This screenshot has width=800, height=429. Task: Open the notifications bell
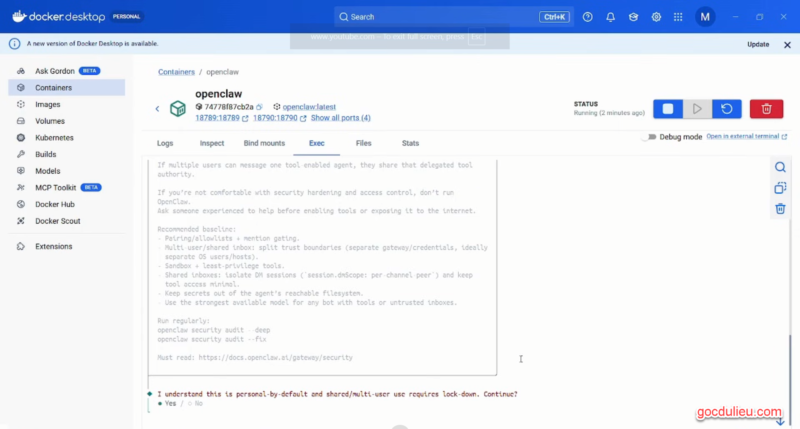[610, 17]
